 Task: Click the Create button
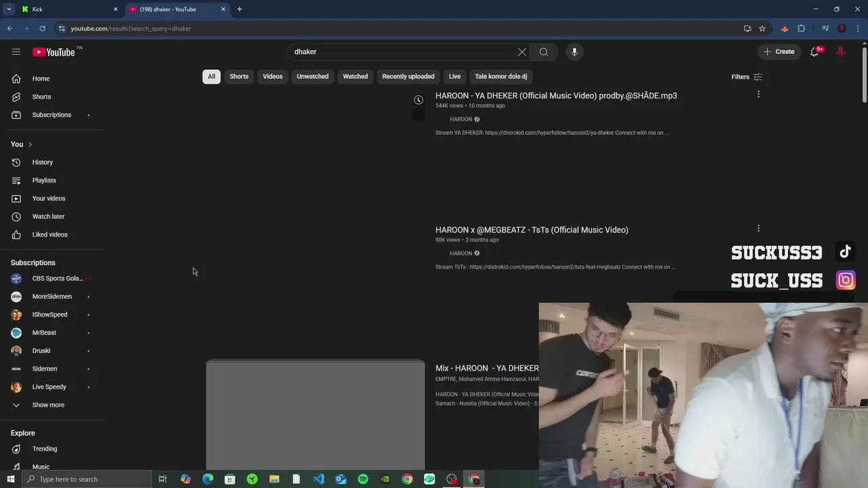pyautogui.click(x=778, y=52)
